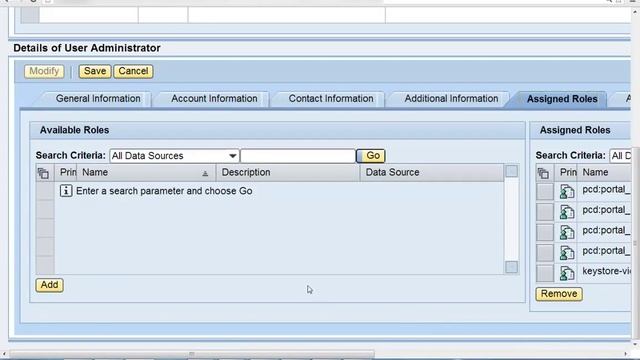The image size is (640, 360).
Task: Click the Name column header in Assigned Roles
Action: click(605, 173)
